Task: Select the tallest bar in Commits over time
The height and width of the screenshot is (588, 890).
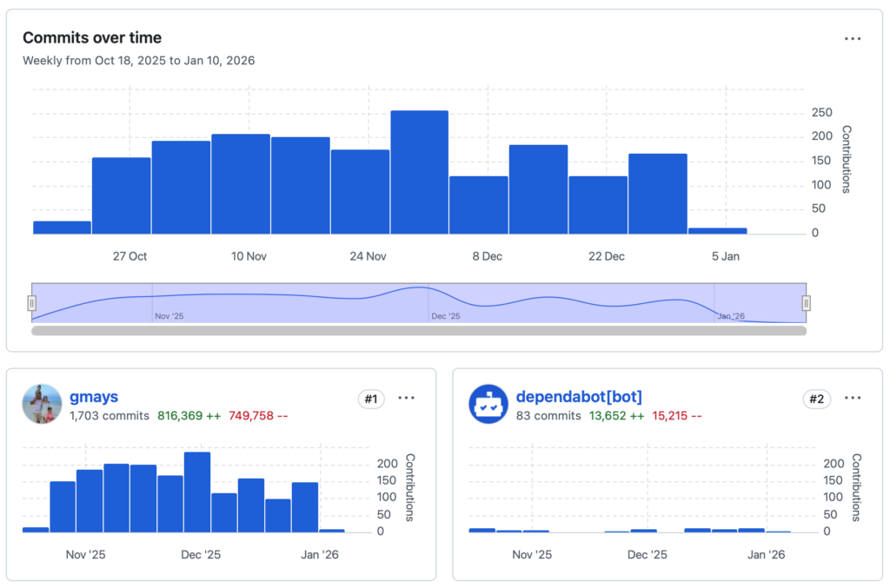Action: click(419, 172)
